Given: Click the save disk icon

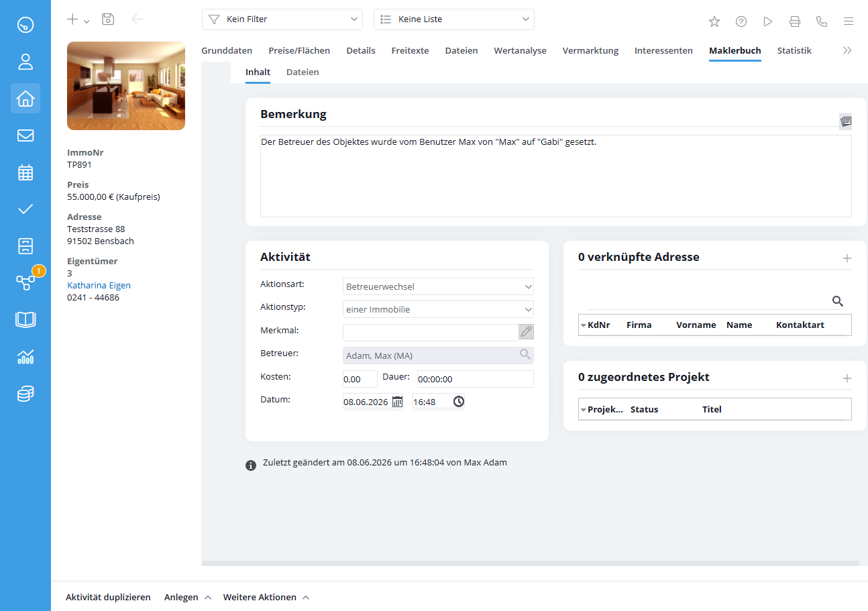Looking at the screenshot, I should (x=108, y=19).
